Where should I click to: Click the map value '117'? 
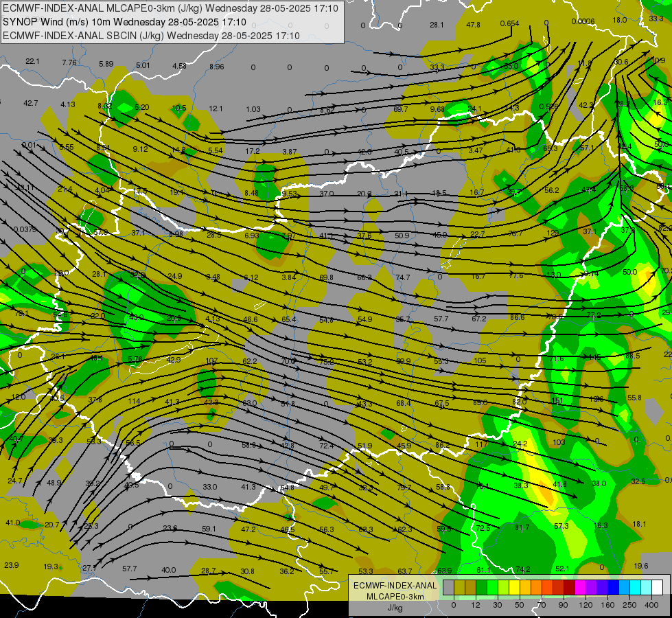click(x=481, y=444)
